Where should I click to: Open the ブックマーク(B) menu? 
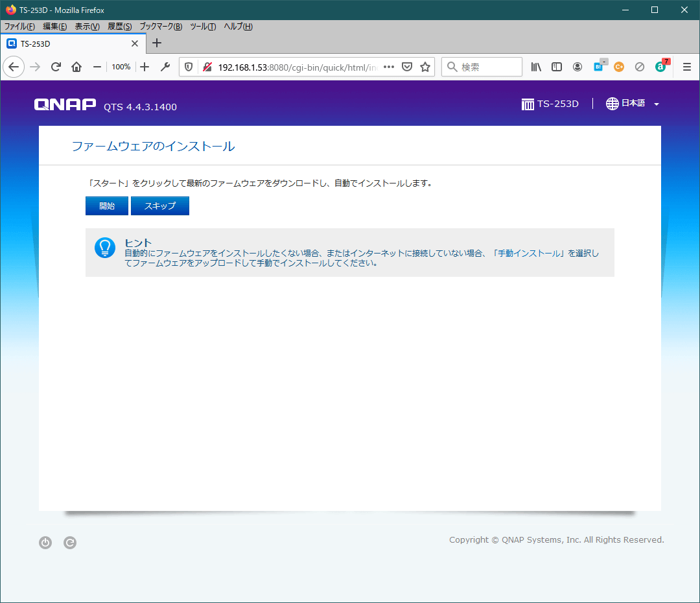tap(161, 27)
